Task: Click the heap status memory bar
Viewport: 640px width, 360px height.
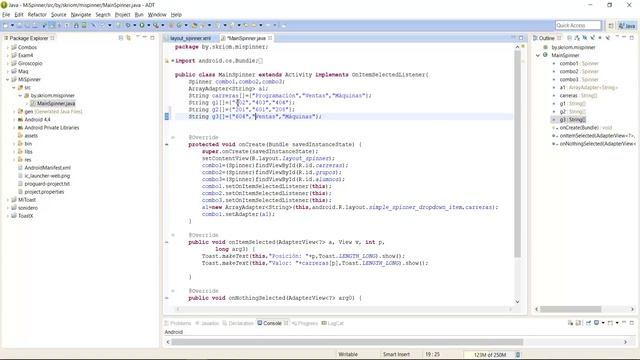Action: point(489,355)
